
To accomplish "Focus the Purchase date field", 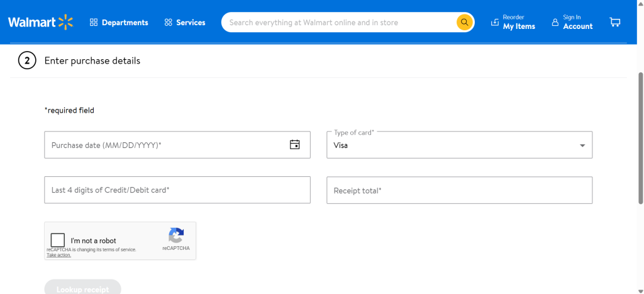I will coord(177,145).
